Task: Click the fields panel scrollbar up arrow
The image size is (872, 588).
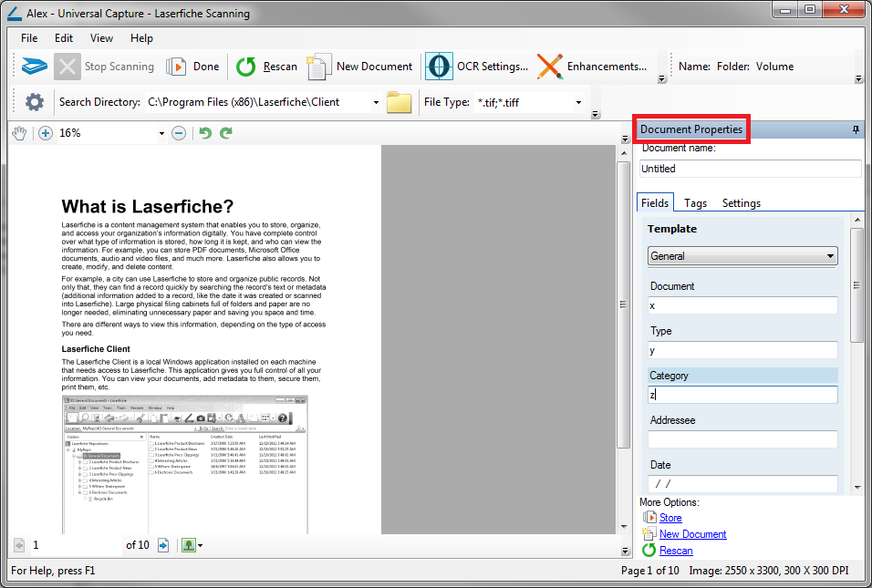Action: coord(857,220)
